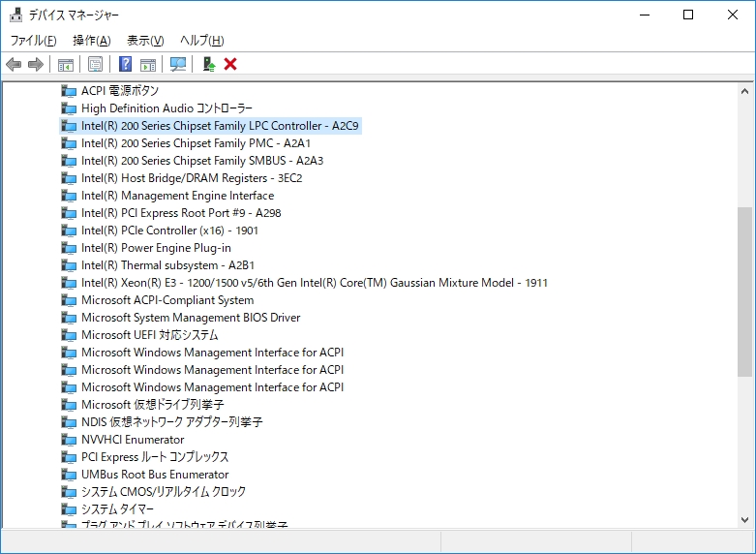Image resolution: width=756 pixels, height=554 pixels.
Task: Open the ヘルプ(H) menu
Action: pyautogui.click(x=202, y=41)
